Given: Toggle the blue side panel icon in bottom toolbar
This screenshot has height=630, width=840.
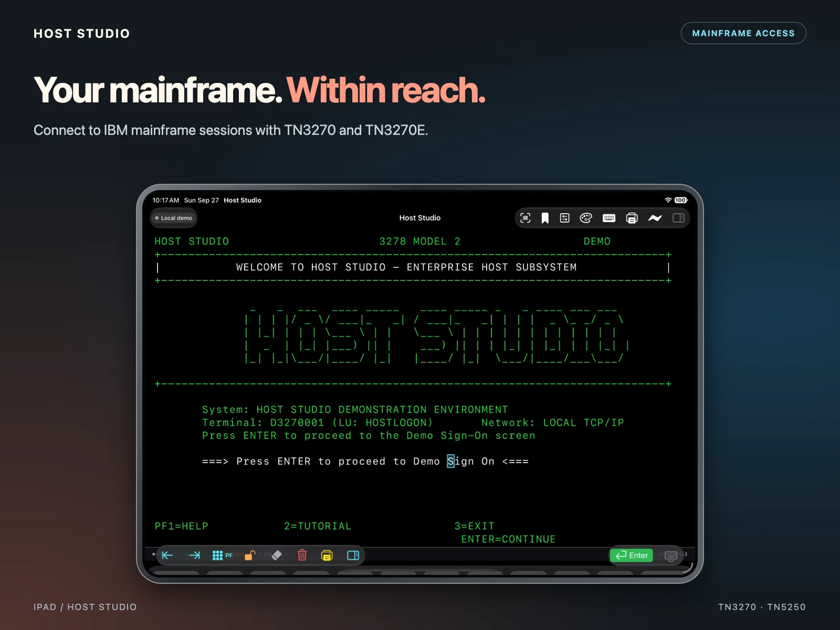Looking at the screenshot, I should [353, 555].
